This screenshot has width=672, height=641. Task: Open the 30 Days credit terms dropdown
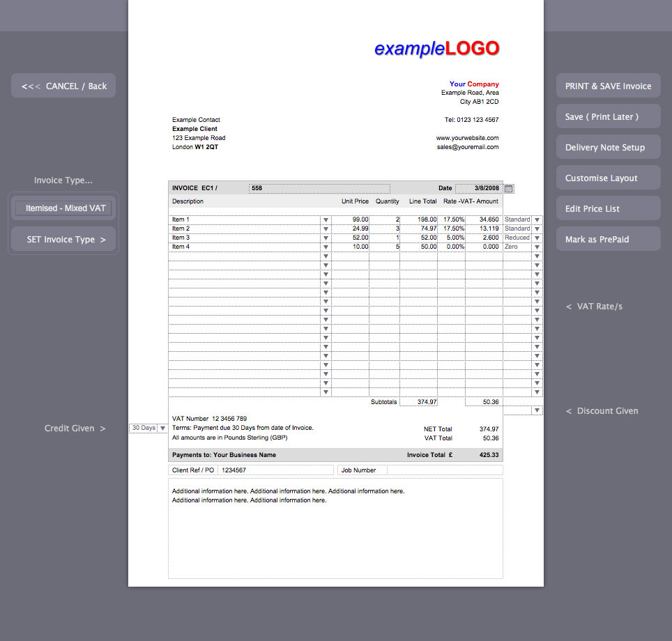pos(162,428)
